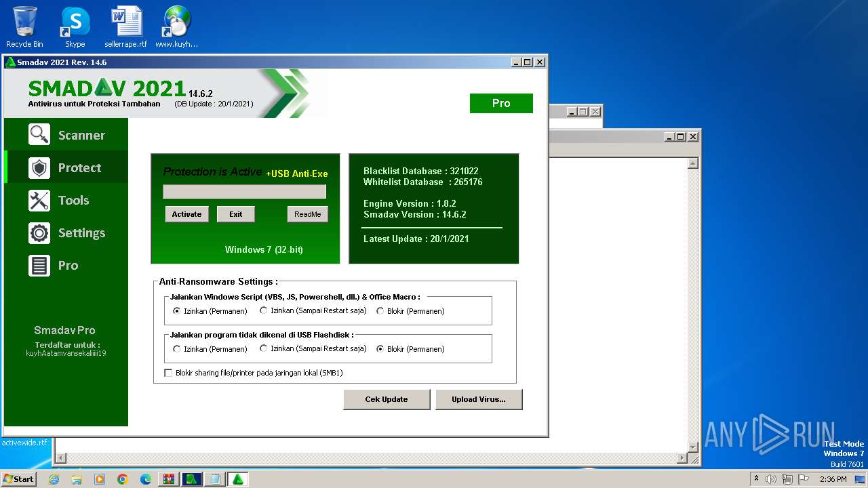Click the Smadav title bar logo icon
868x488 pixels.
10,62
